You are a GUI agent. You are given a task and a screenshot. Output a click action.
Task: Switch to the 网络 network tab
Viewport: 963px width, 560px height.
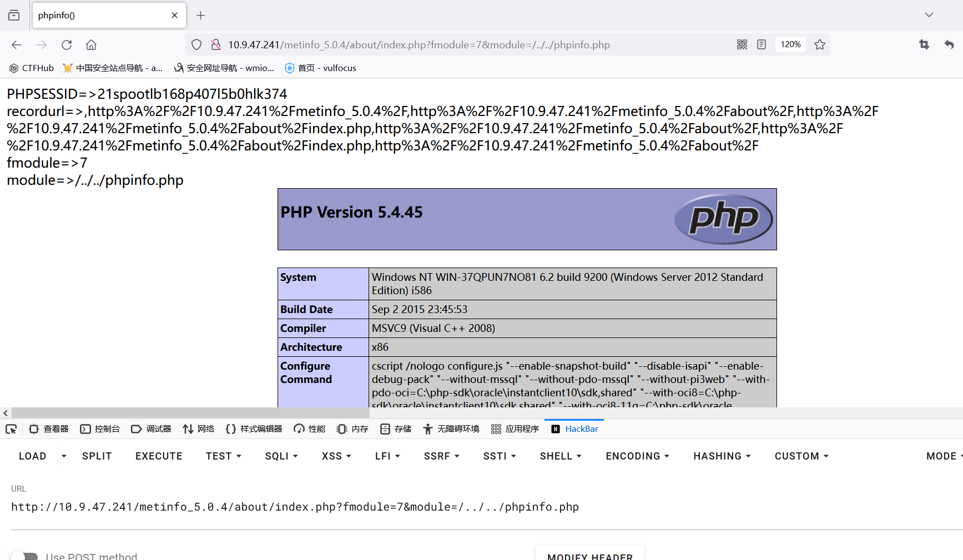pyautogui.click(x=198, y=429)
